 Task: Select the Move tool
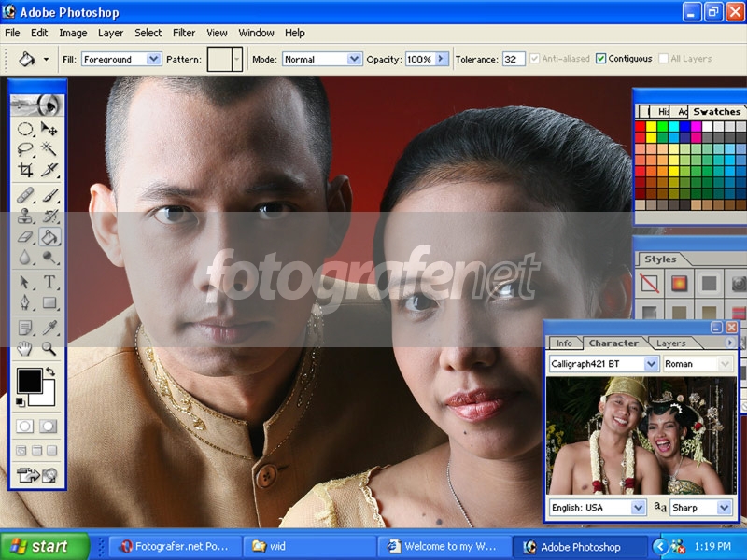point(49,129)
